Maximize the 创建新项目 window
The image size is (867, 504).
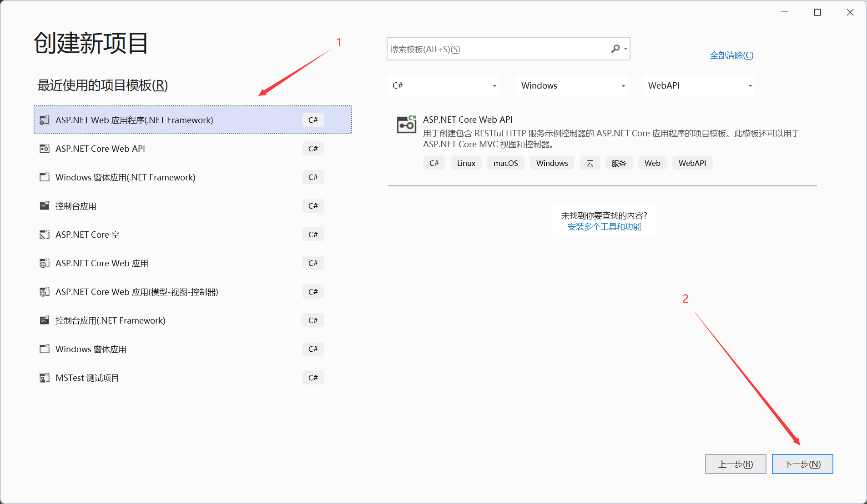click(x=817, y=12)
